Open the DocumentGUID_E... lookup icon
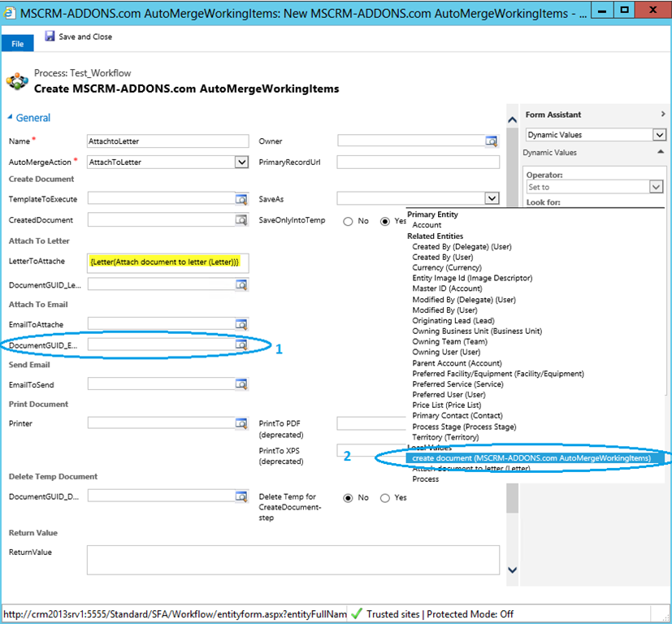Screen dimensions: 672x624 tap(241, 344)
